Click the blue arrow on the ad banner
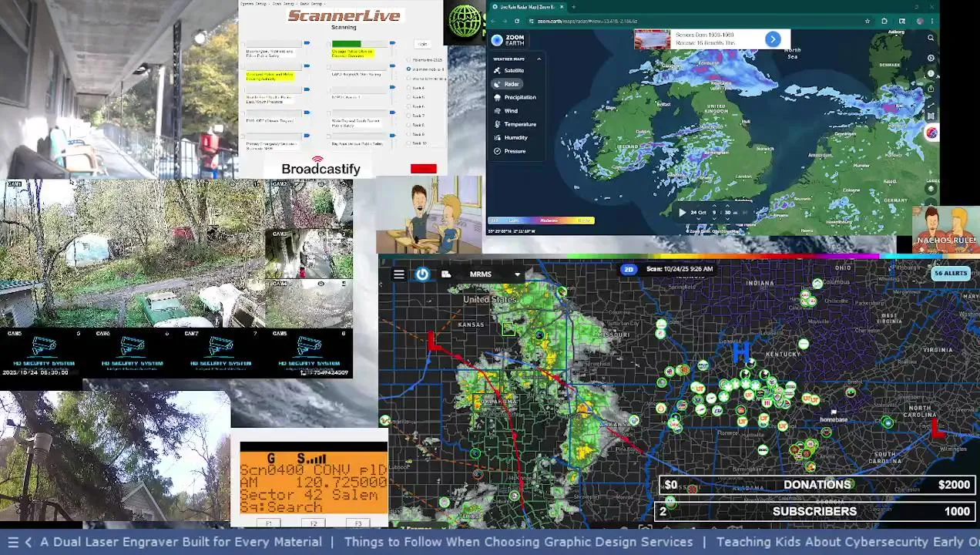 pos(773,39)
